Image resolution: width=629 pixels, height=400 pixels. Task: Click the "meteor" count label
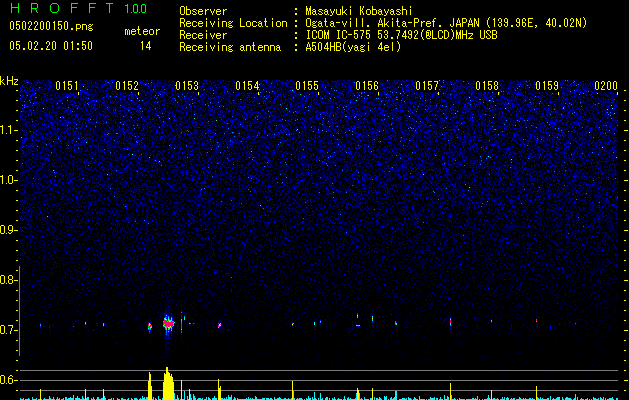142,31
